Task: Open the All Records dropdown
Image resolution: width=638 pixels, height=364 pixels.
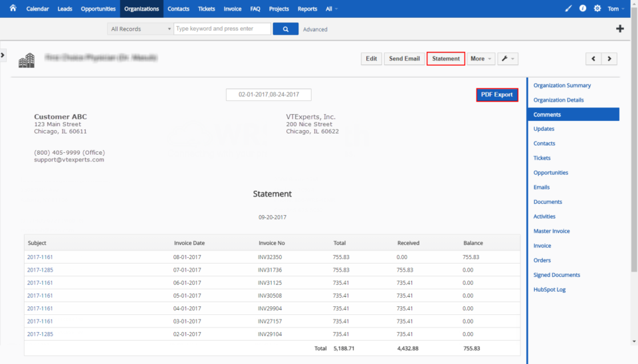Action: pyautogui.click(x=140, y=29)
